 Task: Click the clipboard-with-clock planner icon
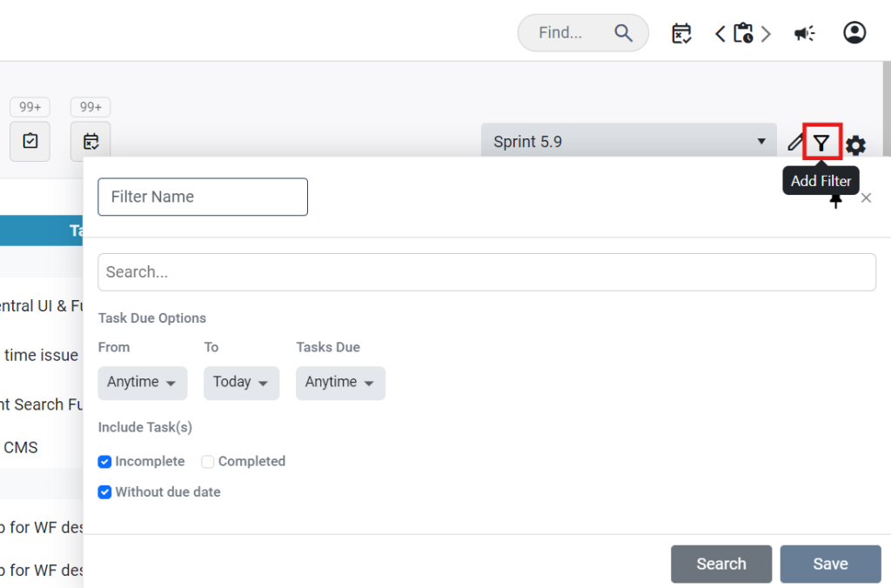(x=744, y=32)
